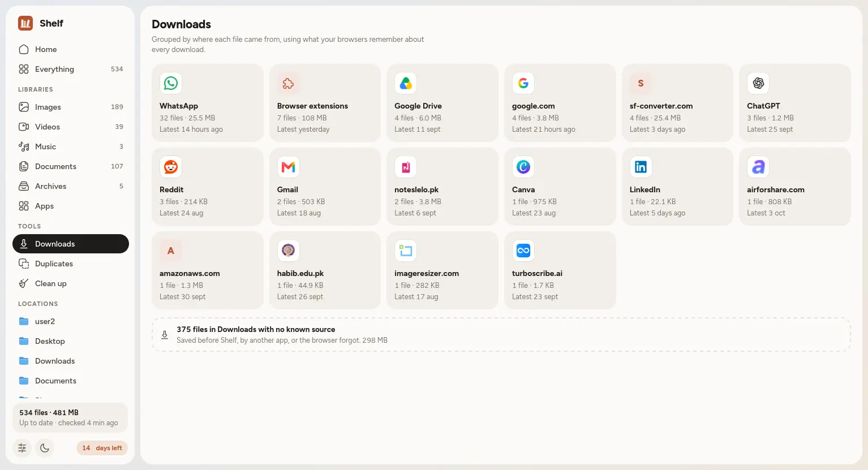This screenshot has height=470, width=868.
Task: Open the Images library
Action: pyautogui.click(x=71, y=107)
